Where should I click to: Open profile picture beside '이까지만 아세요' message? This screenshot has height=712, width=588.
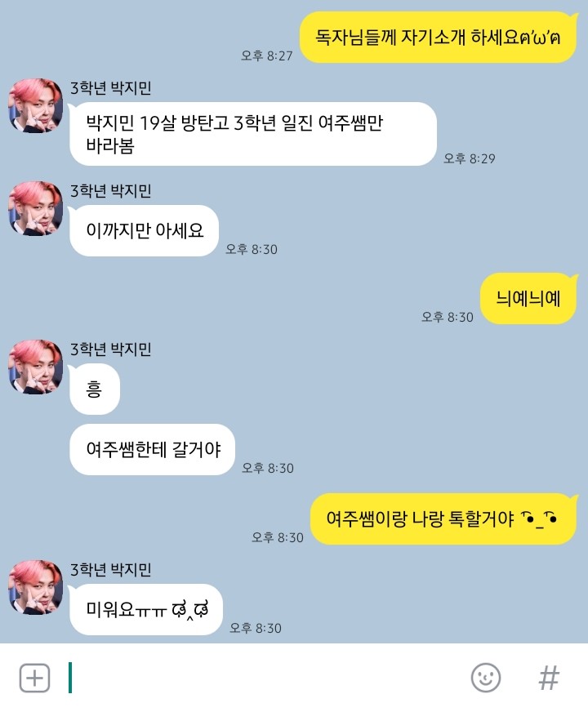36,208
